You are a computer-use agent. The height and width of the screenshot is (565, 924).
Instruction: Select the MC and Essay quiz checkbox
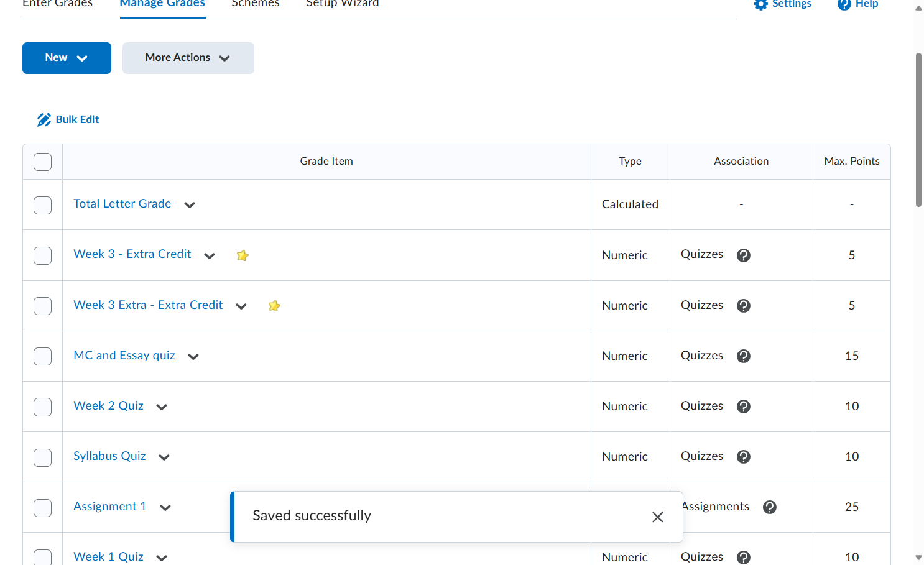(x=42, y=356)
